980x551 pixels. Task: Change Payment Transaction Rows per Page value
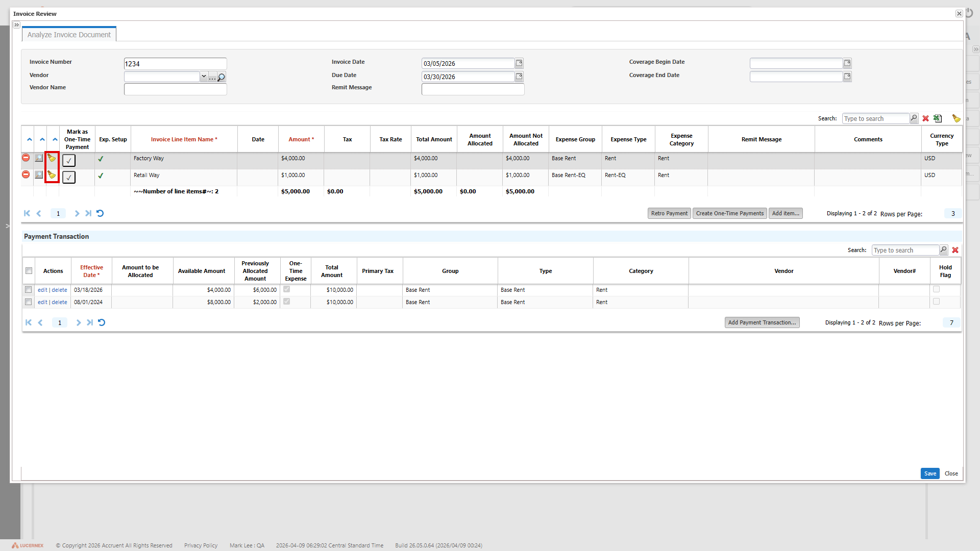(x=951, y=323)
